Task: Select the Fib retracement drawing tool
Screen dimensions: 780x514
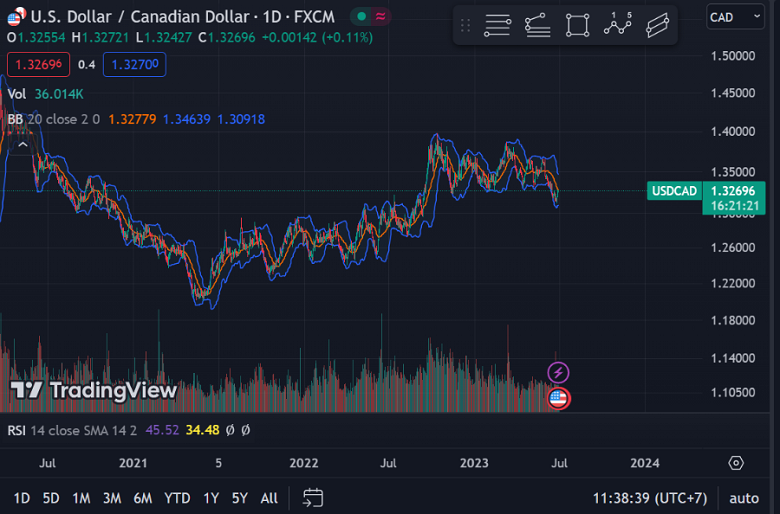Action: [498, 25]
